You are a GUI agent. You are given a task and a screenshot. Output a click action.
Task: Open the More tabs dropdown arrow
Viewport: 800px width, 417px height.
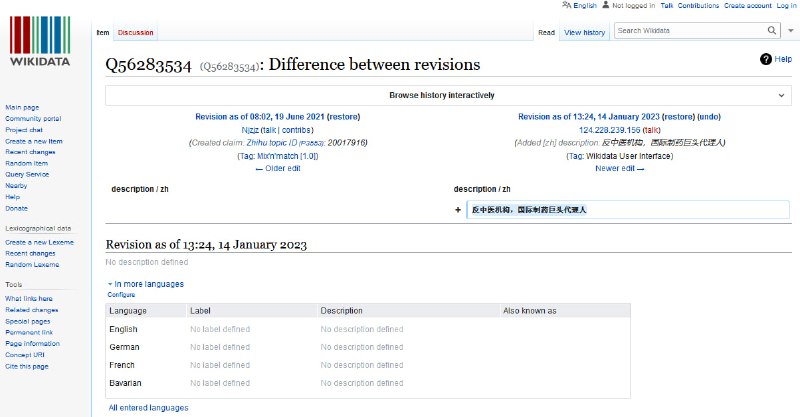pos(789,32)
